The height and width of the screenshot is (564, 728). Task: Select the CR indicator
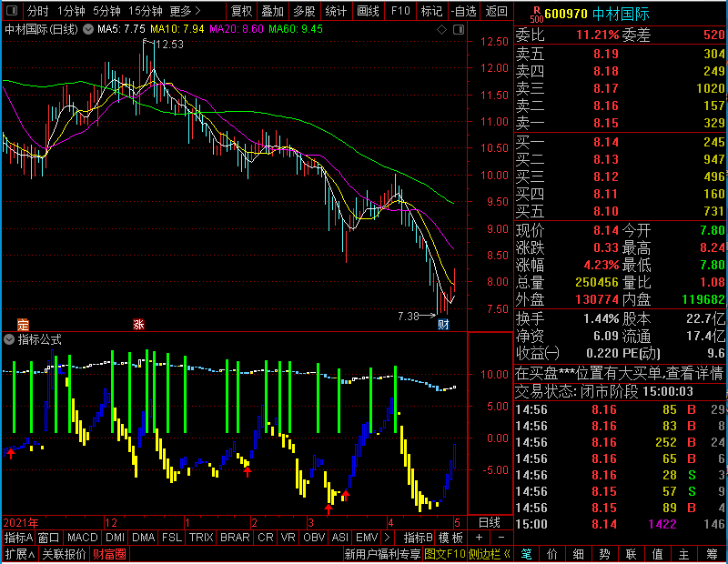266,538
